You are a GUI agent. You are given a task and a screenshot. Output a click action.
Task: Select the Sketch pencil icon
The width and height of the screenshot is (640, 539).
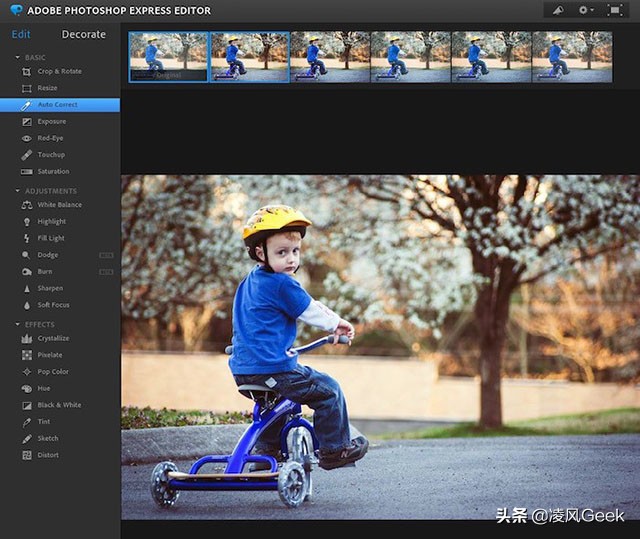(27, 439)
